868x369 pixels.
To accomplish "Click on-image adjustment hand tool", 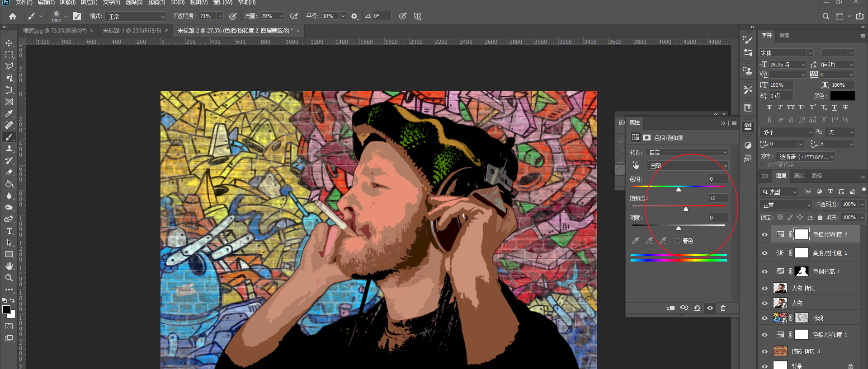I will coord(636,165).
